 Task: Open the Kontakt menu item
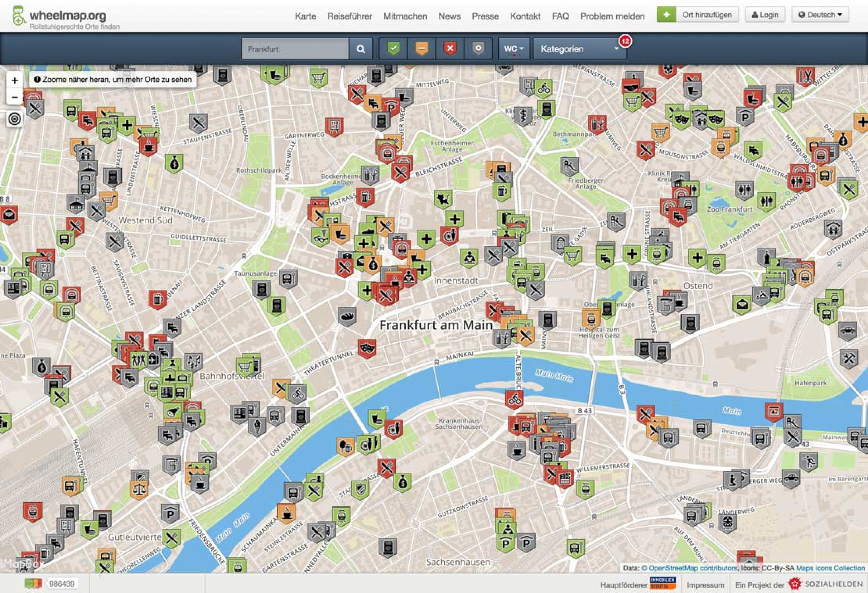tap(525, 16)
